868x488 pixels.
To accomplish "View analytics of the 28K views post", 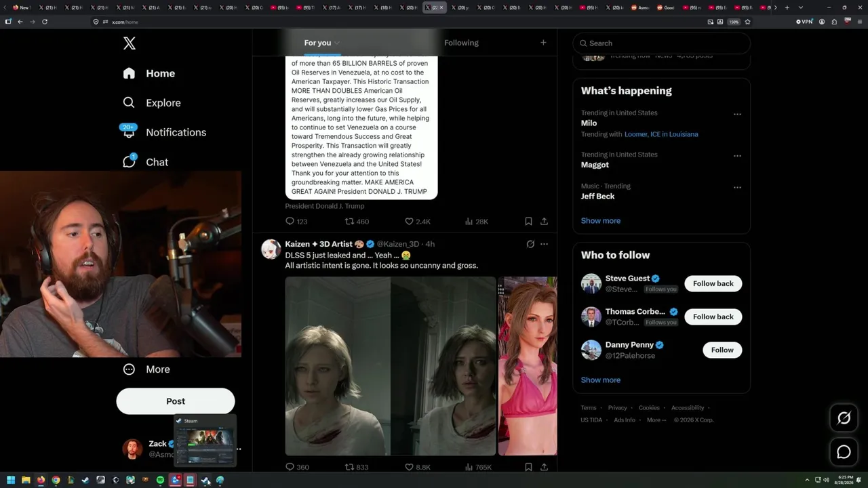I will 477,222.
